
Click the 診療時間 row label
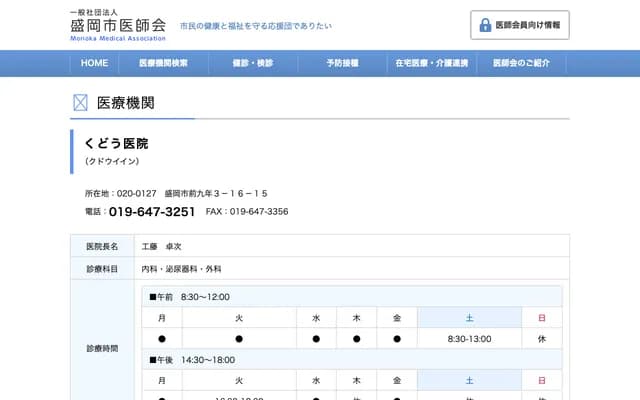pyautogui.click(x=102, y=348)
